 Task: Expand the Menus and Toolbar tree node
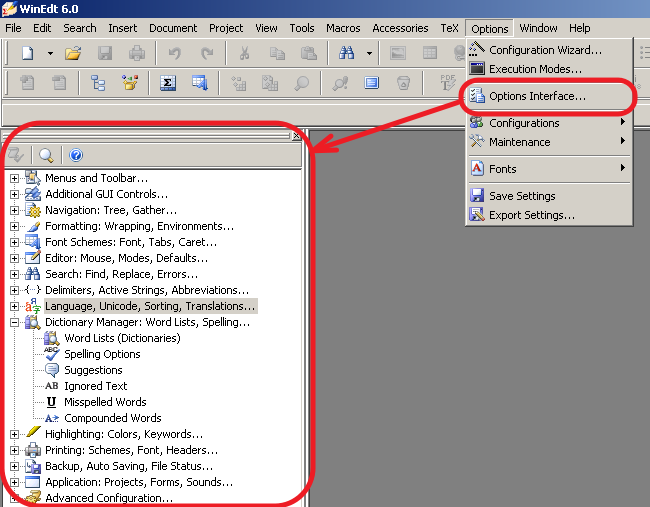coord(15,178)
